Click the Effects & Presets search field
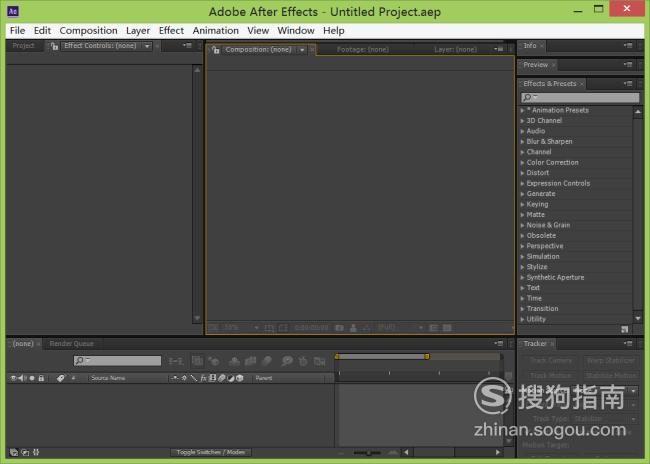This screenshot has width=650, height=464. click(580, 97)
